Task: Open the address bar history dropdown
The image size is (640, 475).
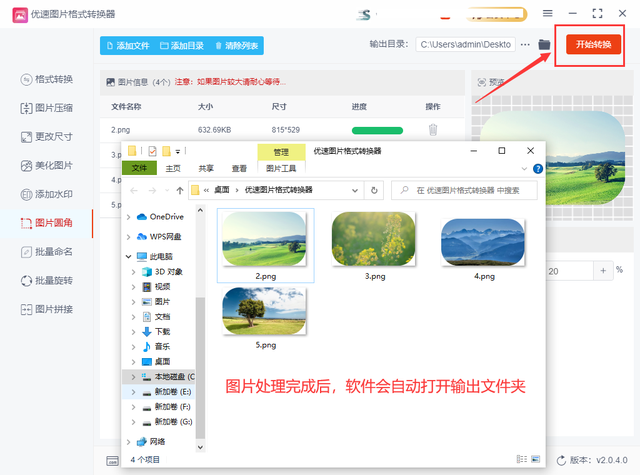Action: tap(355, 191)
